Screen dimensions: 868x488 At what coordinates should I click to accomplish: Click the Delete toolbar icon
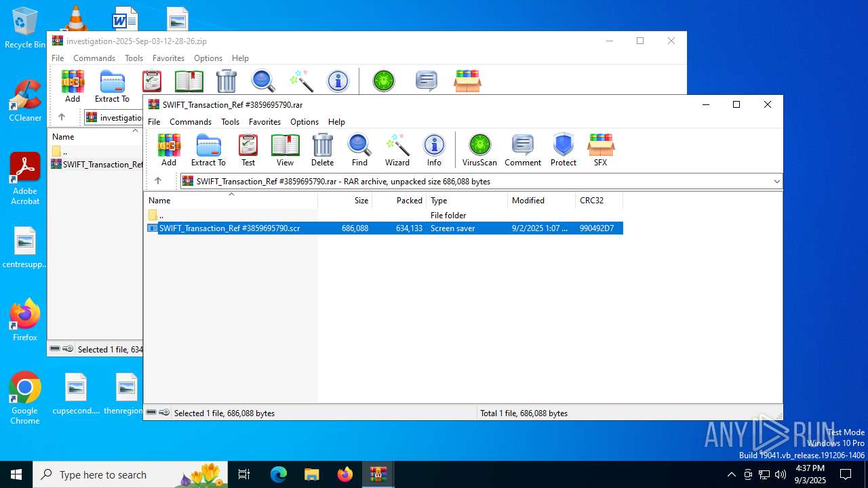click(322, 150)
